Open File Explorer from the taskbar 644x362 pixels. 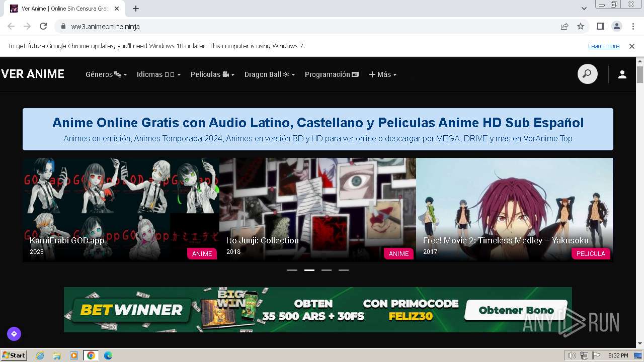[x=57, y=355]
